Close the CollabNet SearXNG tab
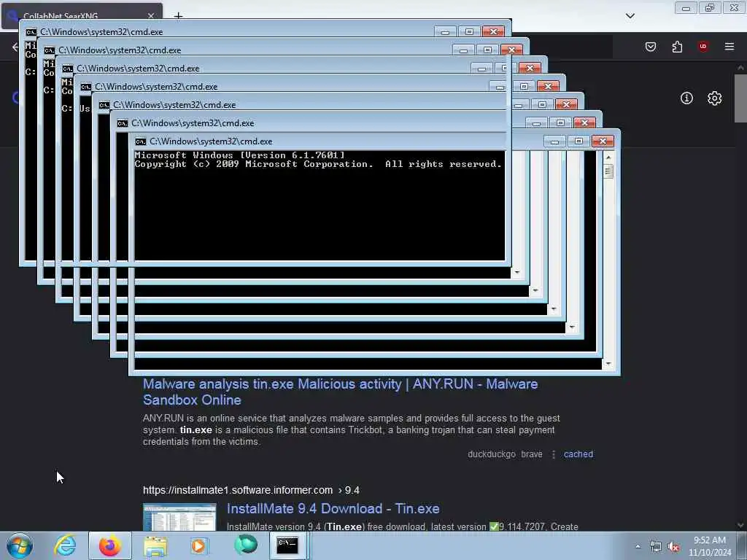 tap(151, 16)
